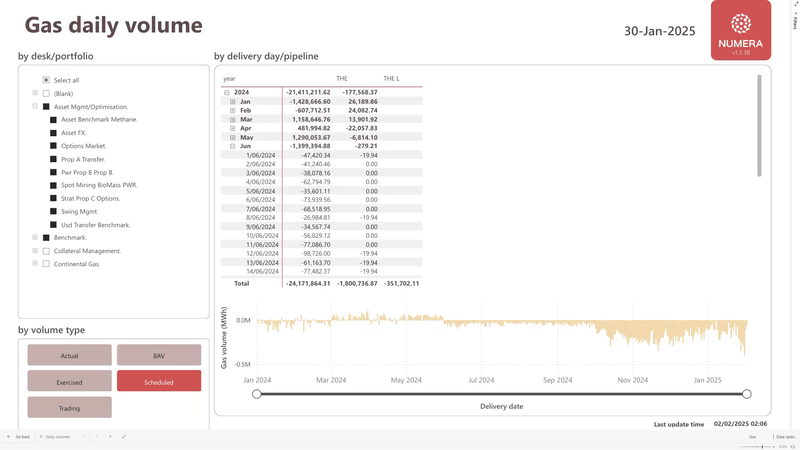Uncheck Spot Mining BioMass PWR checkbox

[x=53, y=185]
